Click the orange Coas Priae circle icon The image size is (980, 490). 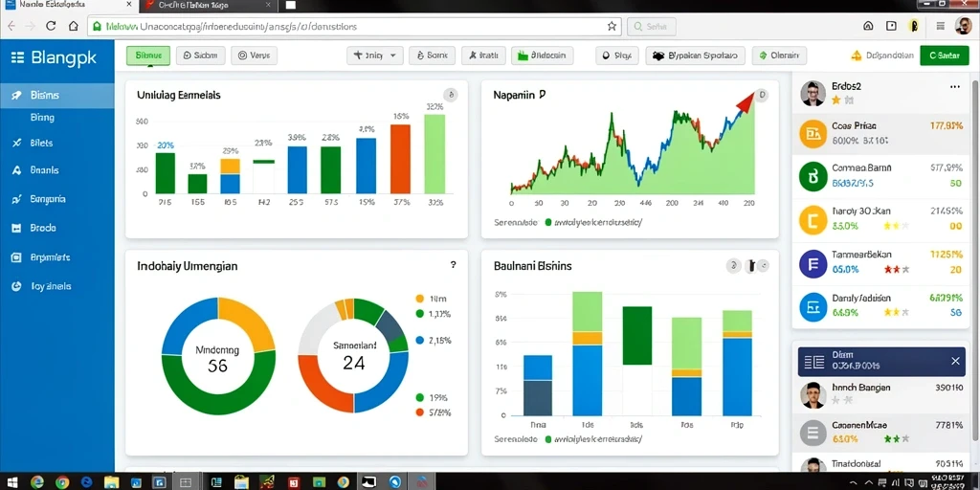point(813,133)
